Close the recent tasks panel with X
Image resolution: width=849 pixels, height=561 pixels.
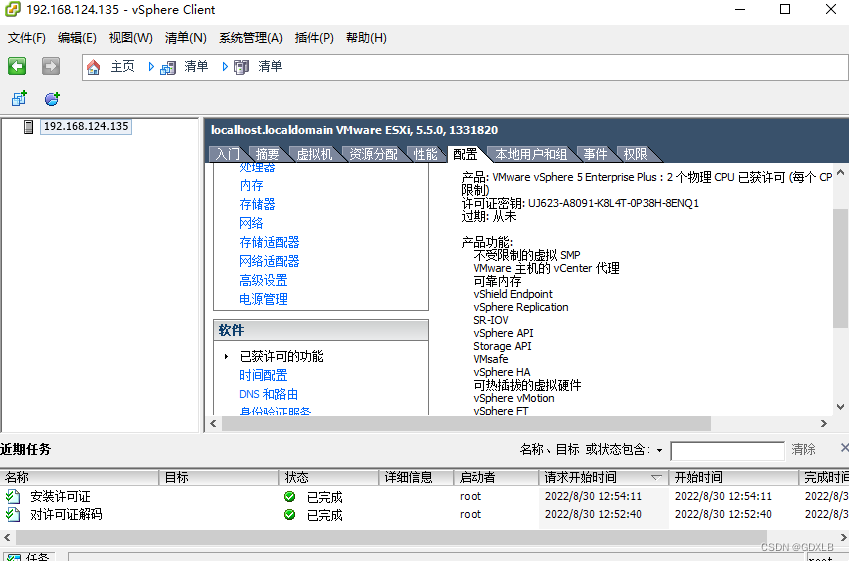(844, 448)
